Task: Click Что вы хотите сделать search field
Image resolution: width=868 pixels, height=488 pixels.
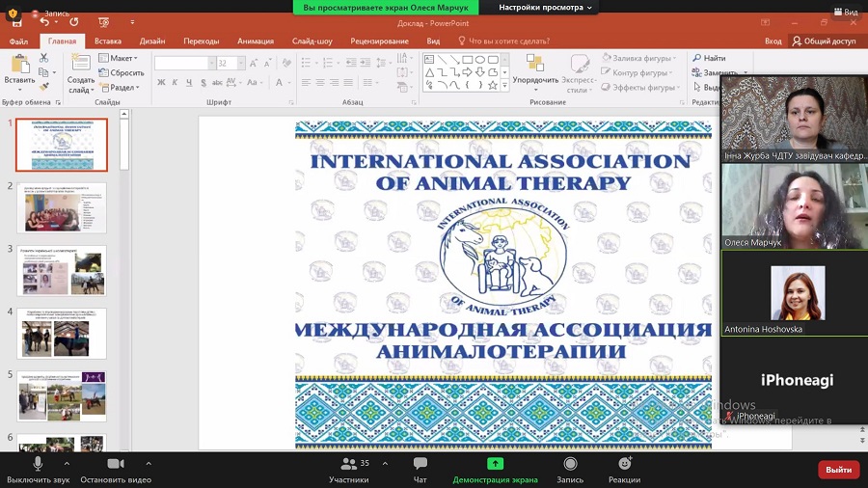Action: pyautogui.click(x=503, y=41)
